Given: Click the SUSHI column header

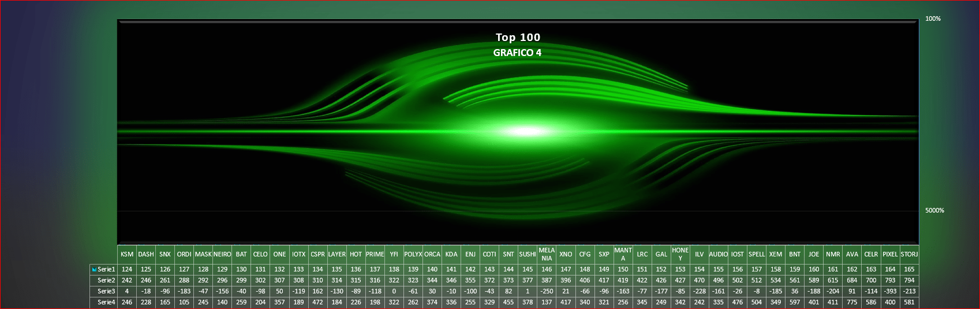Looking at the screenshot, I should [x=528, y=254].
